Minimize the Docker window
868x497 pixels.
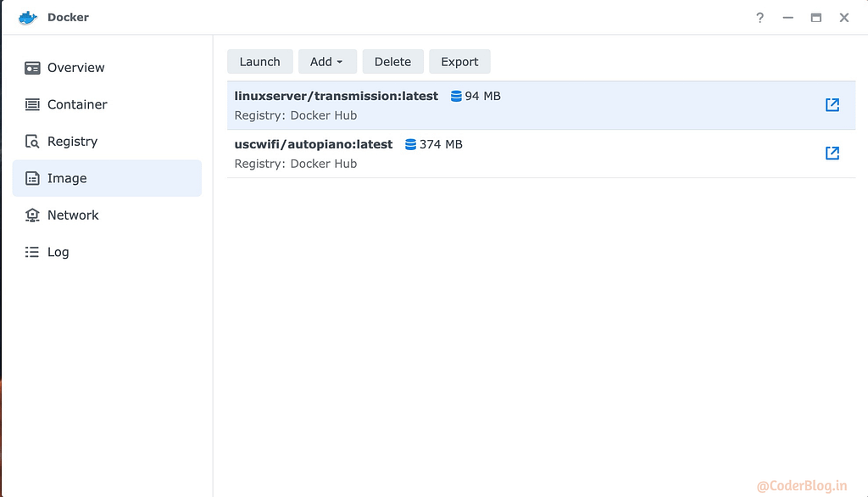coord(787,18)
